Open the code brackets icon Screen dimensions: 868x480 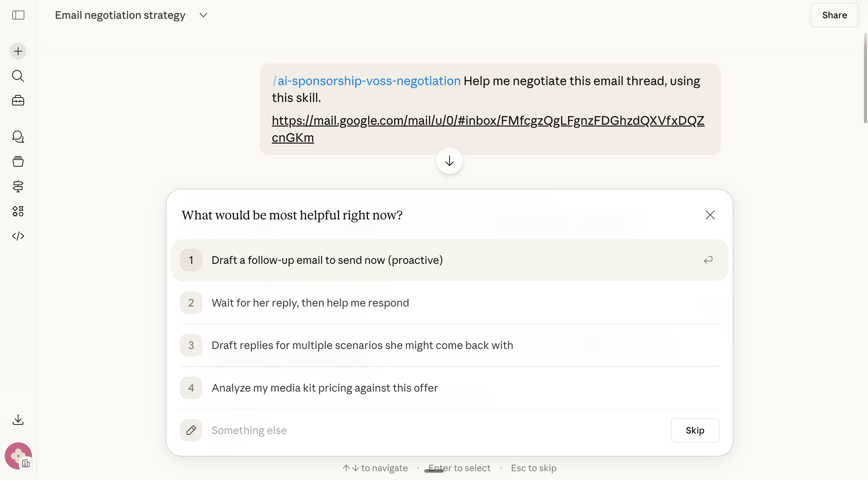click(18, 236)
